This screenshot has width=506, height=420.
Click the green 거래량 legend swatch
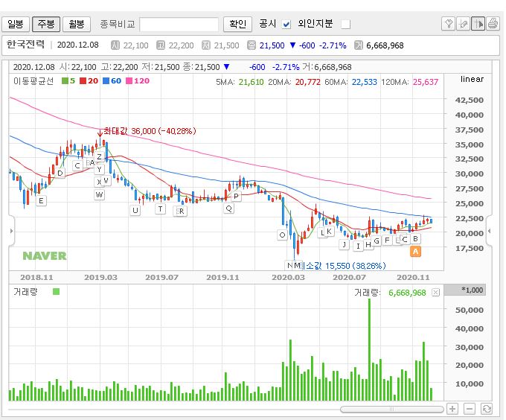(x=56, y=292)
